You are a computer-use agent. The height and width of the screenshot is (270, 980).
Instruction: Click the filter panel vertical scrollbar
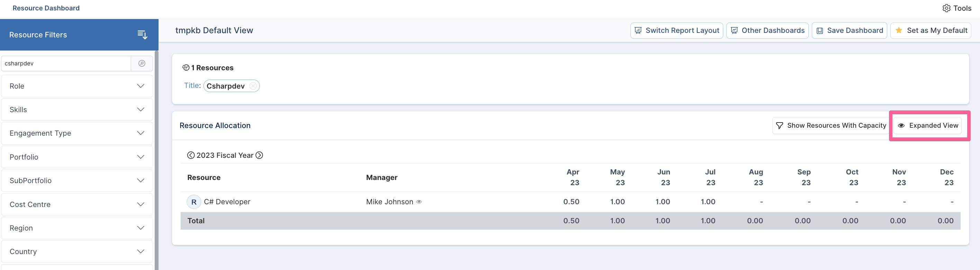point(156,160)
